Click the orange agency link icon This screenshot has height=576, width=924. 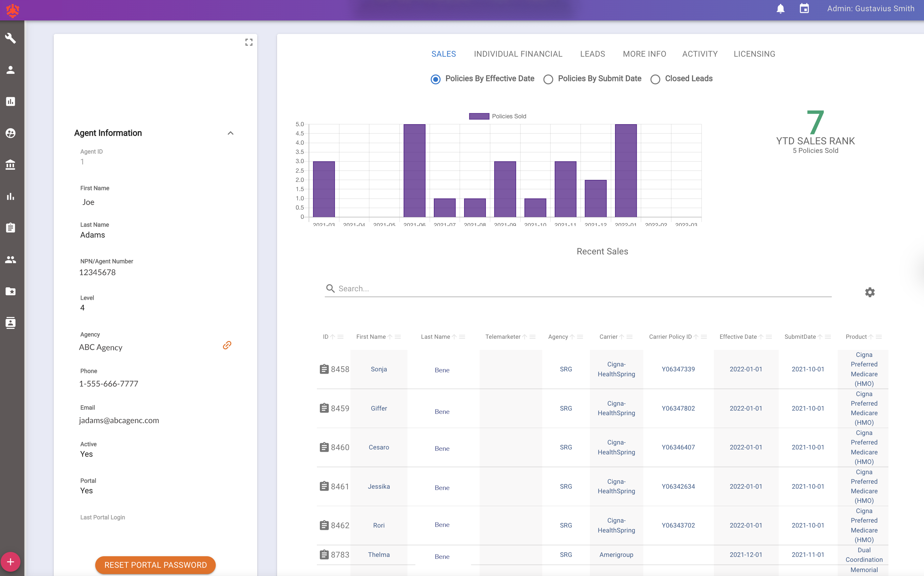(x=227, y=345)
